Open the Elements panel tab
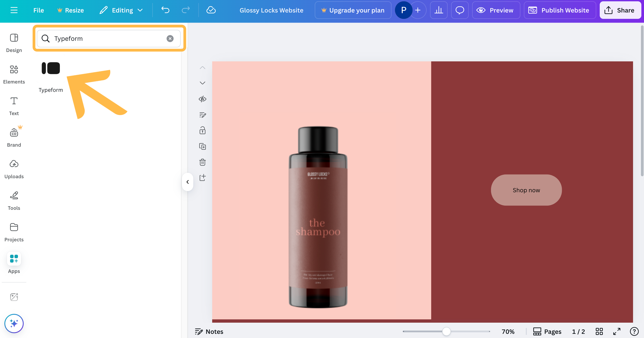This screenshot has width=644, height=338. click(14, 74)
